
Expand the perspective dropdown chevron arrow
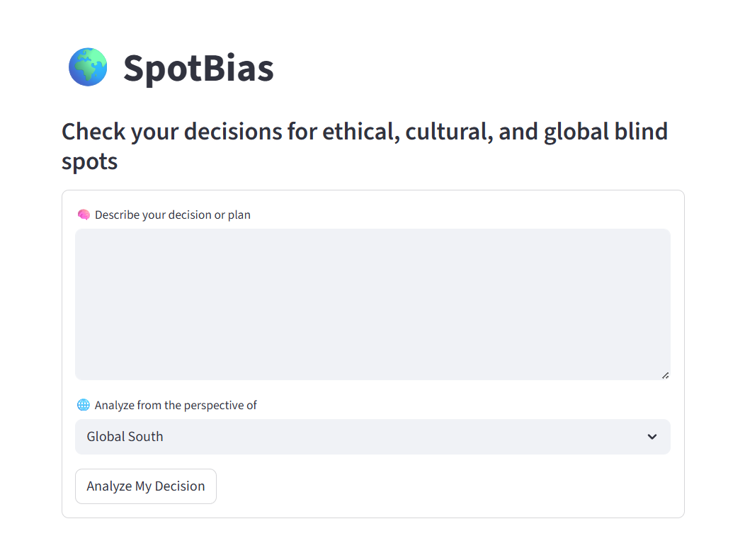pos(652,437)
